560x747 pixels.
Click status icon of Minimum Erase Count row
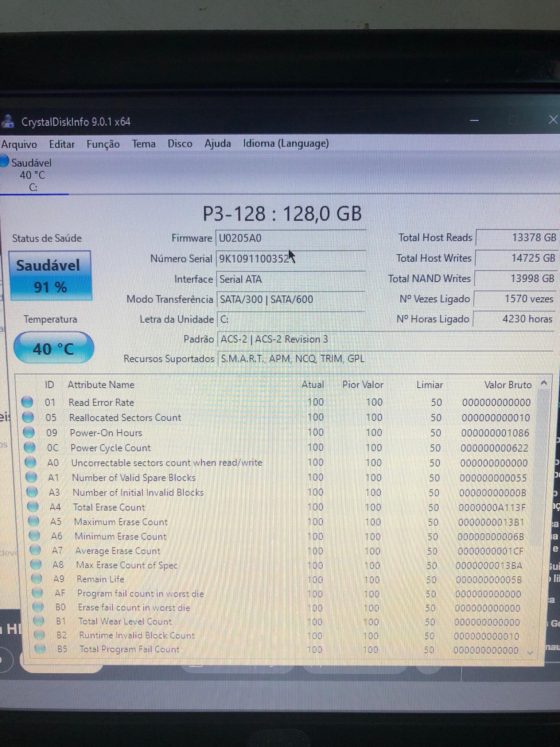(34, 536)
